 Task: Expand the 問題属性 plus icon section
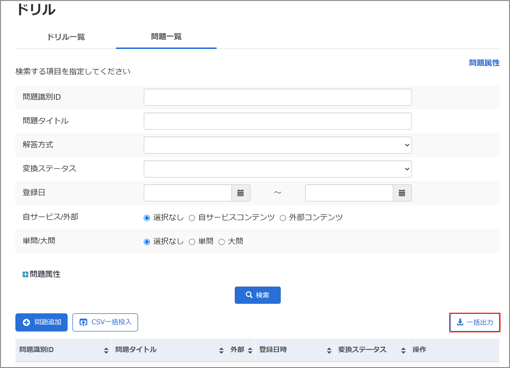click(x=25, y=274)
